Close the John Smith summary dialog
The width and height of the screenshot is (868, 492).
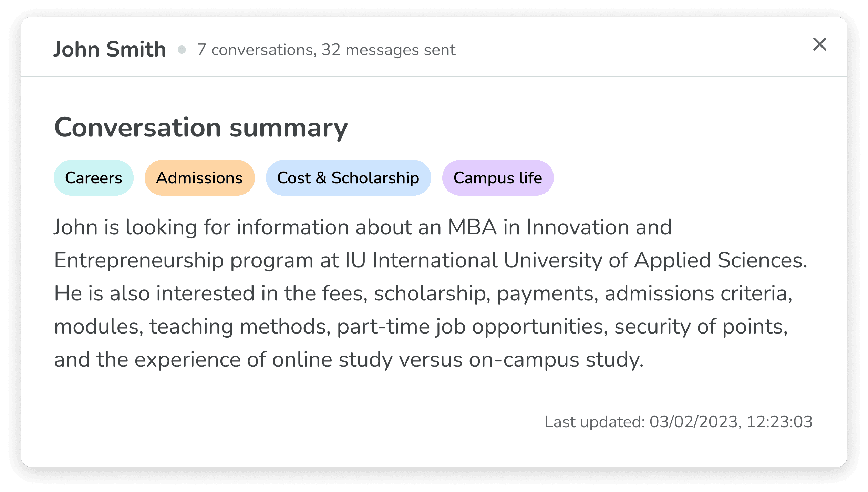819,44
